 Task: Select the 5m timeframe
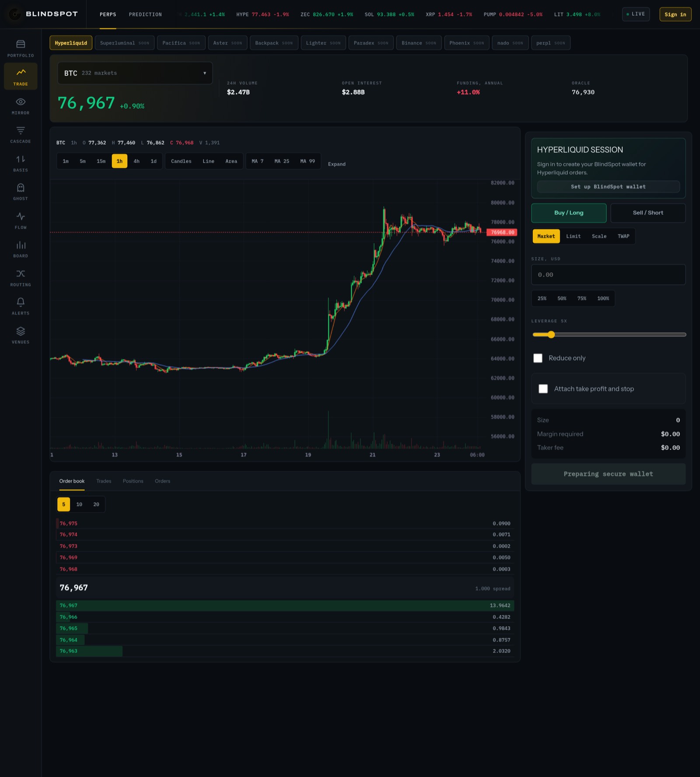pos(83,161)
